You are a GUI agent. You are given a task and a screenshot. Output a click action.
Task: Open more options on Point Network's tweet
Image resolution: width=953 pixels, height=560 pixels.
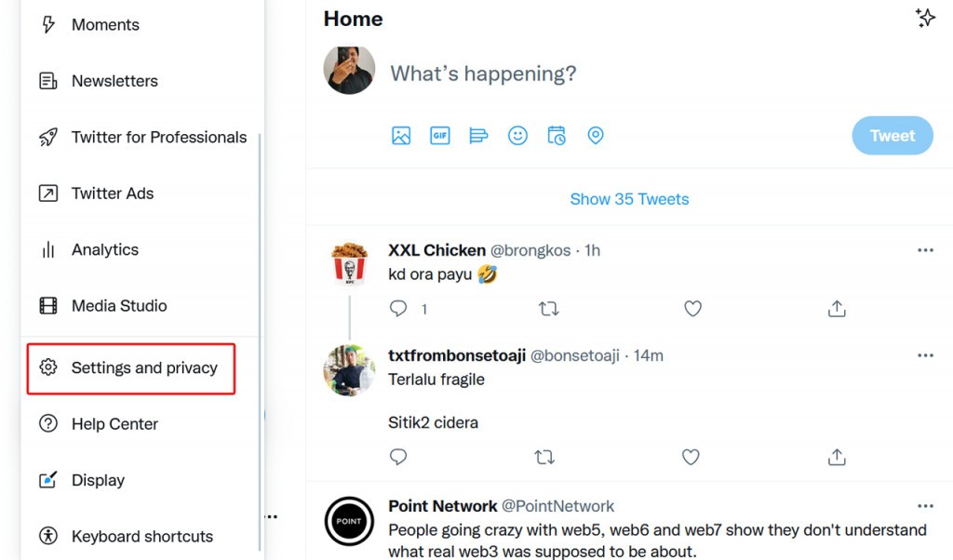pos(925,505)
